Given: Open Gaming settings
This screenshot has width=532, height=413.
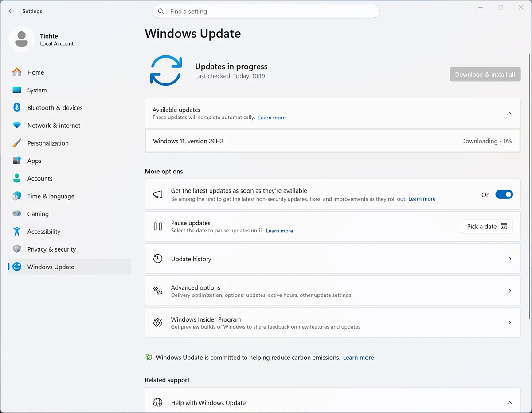Looking at the screenshot, I should pyautogui.click(x=70, y=214).
